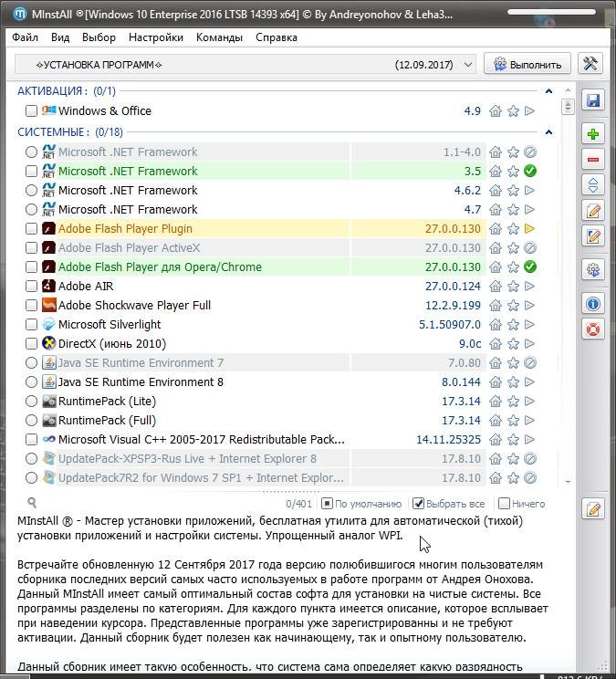Click the blue floppy disk save icon

(592, 100)
